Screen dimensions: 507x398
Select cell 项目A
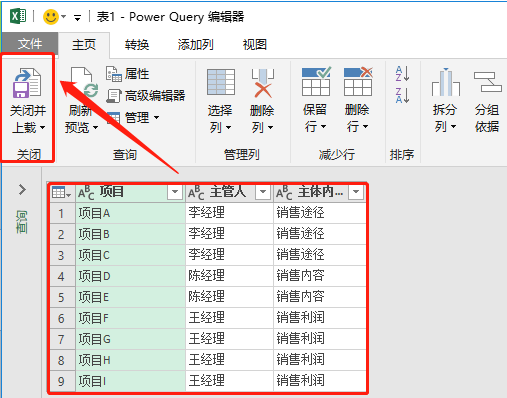pos(130,213)
